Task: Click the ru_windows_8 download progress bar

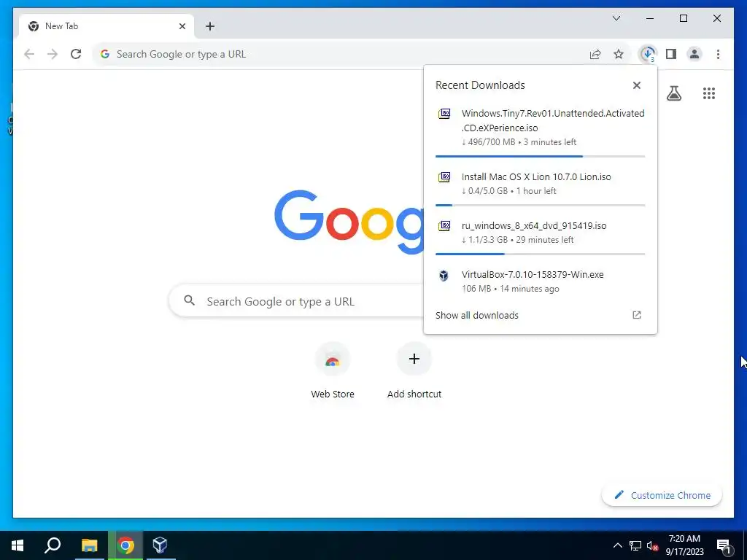Action: coord(541,254)
